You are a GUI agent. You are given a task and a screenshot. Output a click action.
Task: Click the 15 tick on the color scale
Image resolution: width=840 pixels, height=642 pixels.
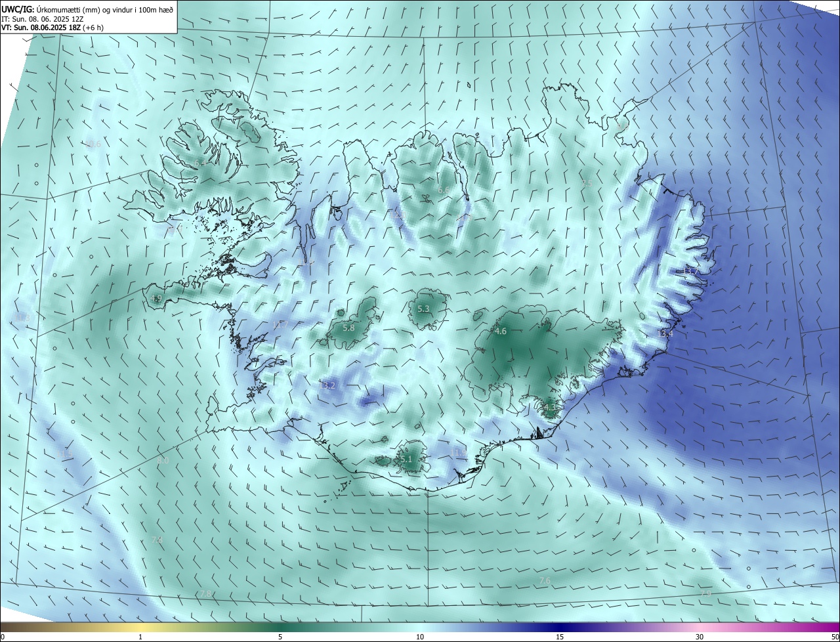[560, 637]
